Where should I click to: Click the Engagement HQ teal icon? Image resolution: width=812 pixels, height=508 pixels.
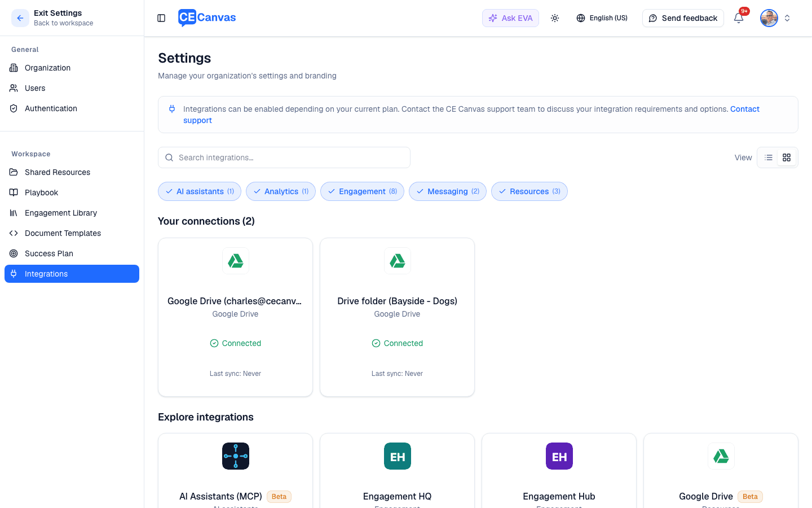click(398, 456)
